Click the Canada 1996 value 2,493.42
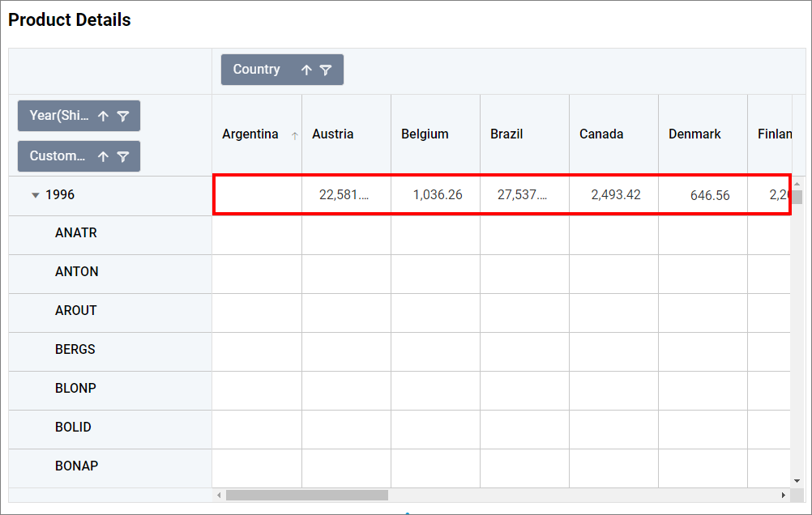812x515 pixels. point(616,195)
